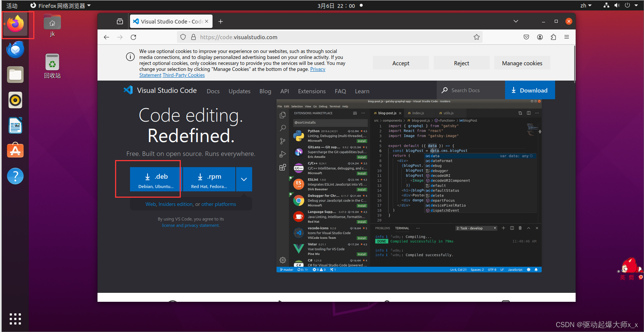Open the volume icon in the top bar
Image resolution: width=644 pixels, height=332 pixels.
click(x=617, y=6)
